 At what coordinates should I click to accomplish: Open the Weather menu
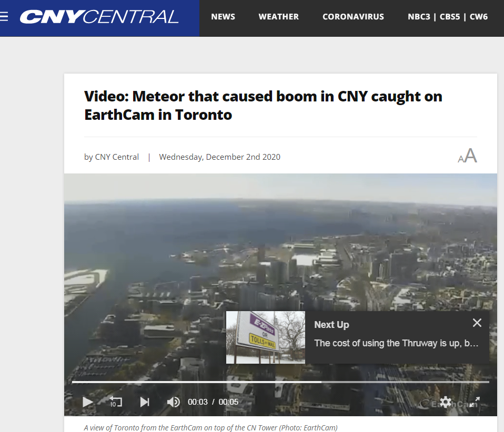click(279, 17)
